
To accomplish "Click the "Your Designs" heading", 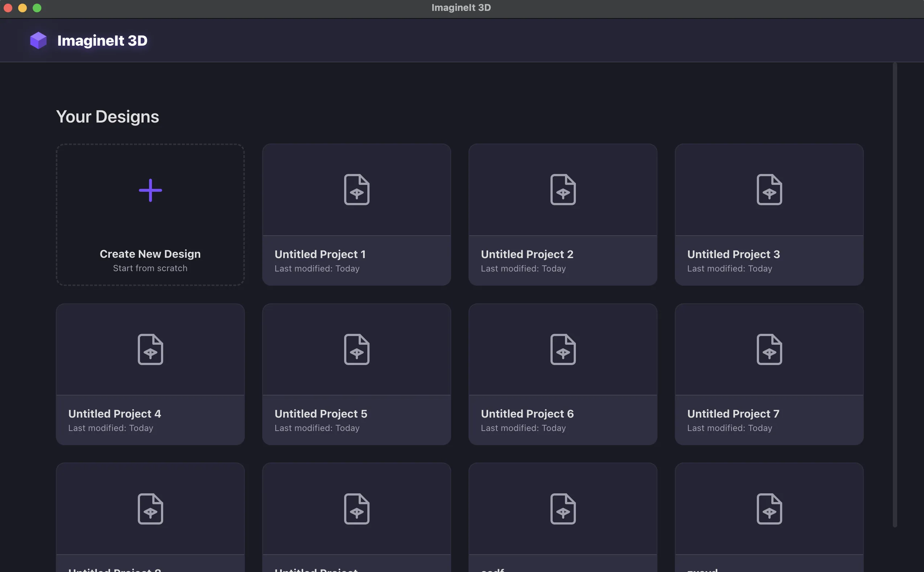I will point(107,116).
